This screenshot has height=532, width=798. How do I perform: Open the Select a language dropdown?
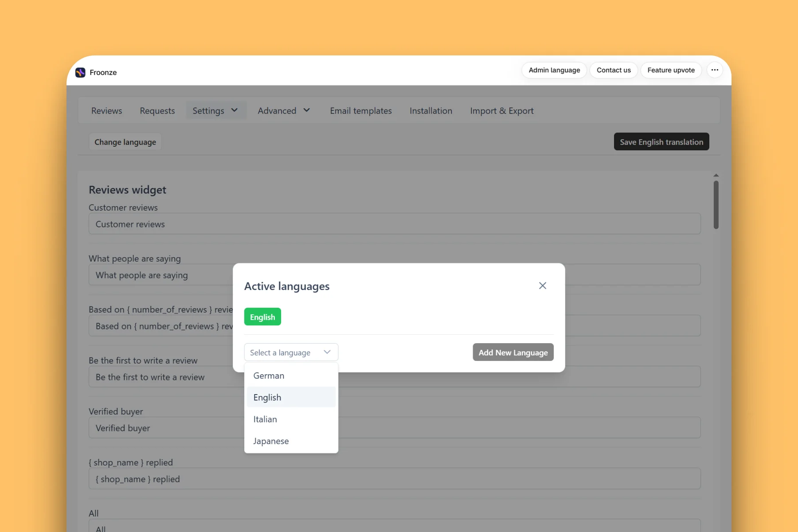click(291, 352)
